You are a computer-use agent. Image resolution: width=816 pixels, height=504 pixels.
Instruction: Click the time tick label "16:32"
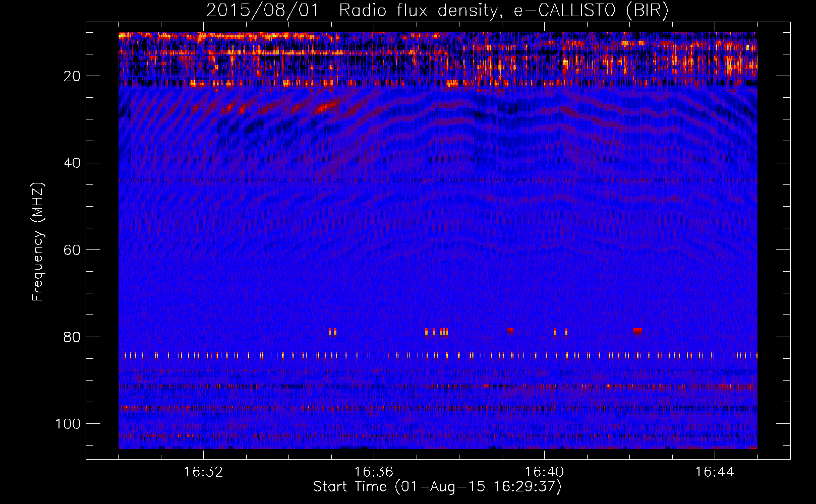(x=203, y=472)
